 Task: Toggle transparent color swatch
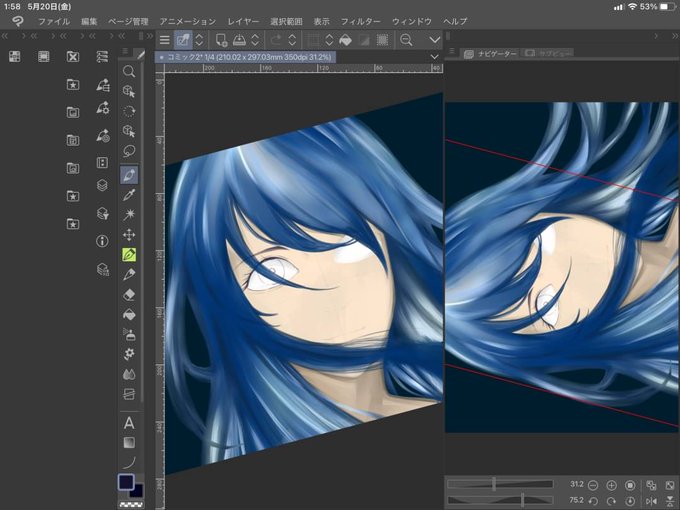click(131, 504)
